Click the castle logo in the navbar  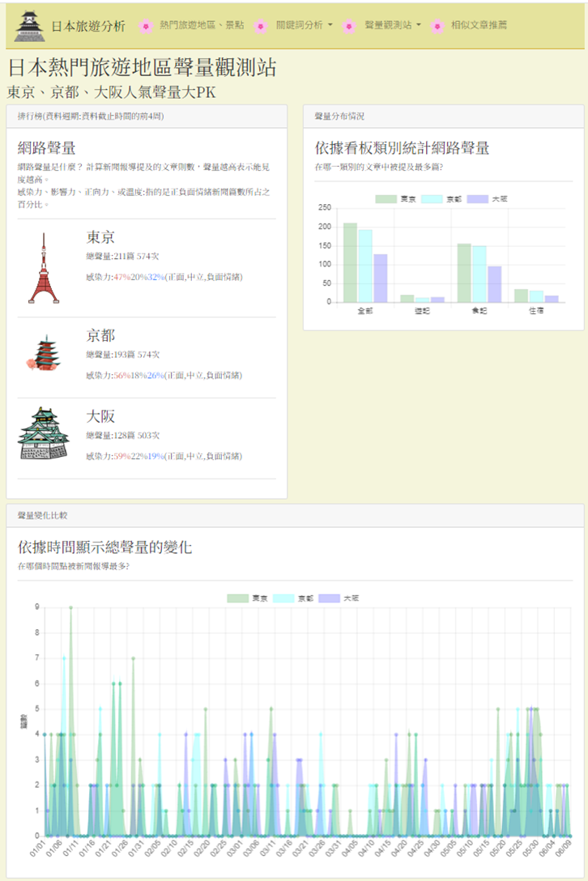[x=28, y=26]
